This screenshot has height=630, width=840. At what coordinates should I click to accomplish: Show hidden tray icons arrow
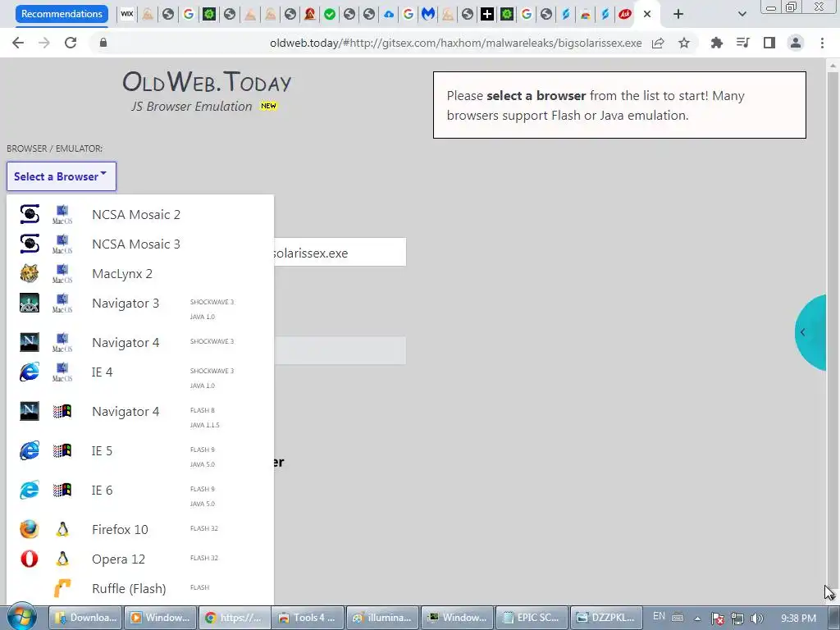(x=697, y=619)
